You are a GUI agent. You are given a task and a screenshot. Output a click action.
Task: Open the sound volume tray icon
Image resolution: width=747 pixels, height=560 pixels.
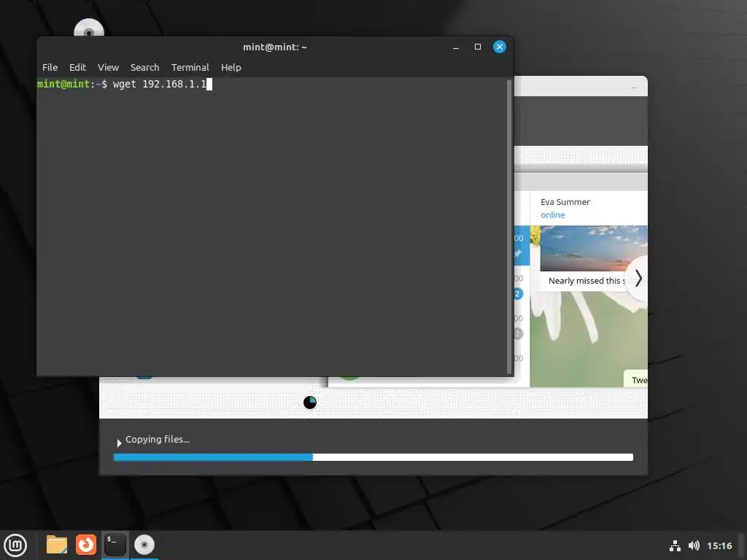(694, 545)
